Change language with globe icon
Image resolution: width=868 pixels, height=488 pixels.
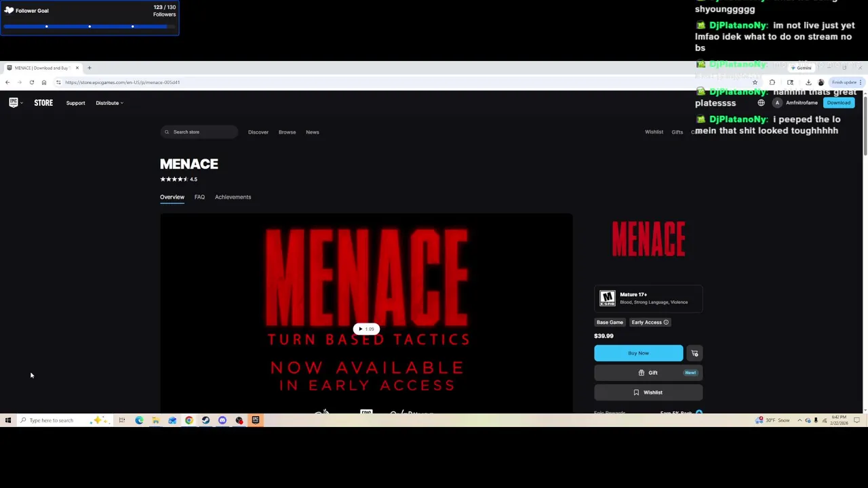tap(761, 103)
